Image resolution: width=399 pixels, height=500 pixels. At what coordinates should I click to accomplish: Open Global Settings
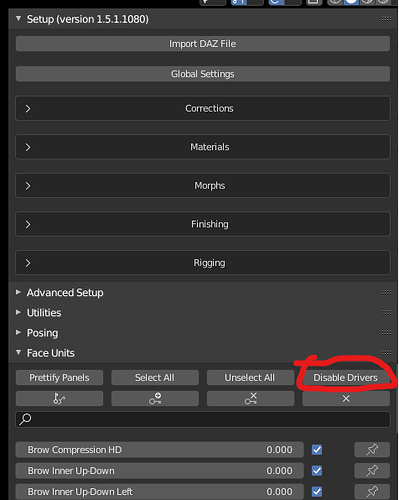pos(203,74)
